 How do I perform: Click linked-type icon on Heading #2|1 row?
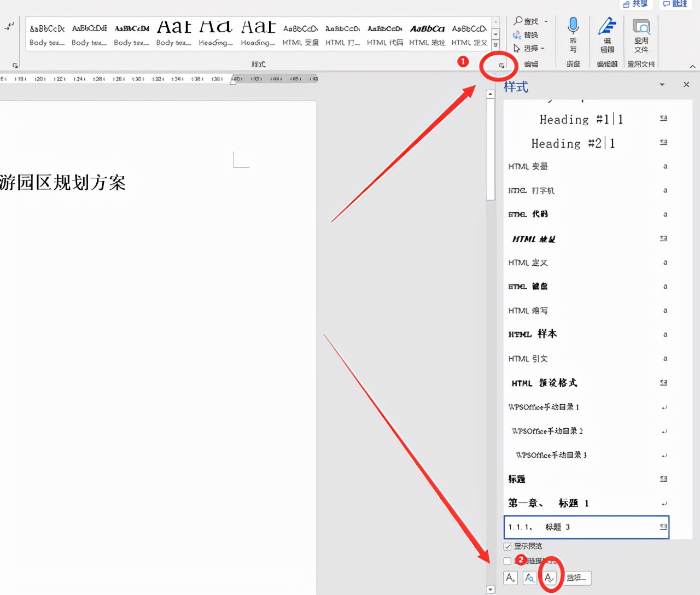[663, 142]
